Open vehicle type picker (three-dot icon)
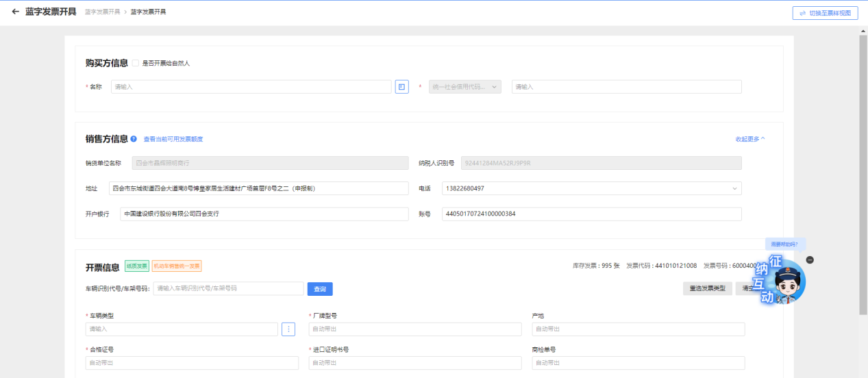The width and height of the screenshot is (868, 378). click(288, 329)
